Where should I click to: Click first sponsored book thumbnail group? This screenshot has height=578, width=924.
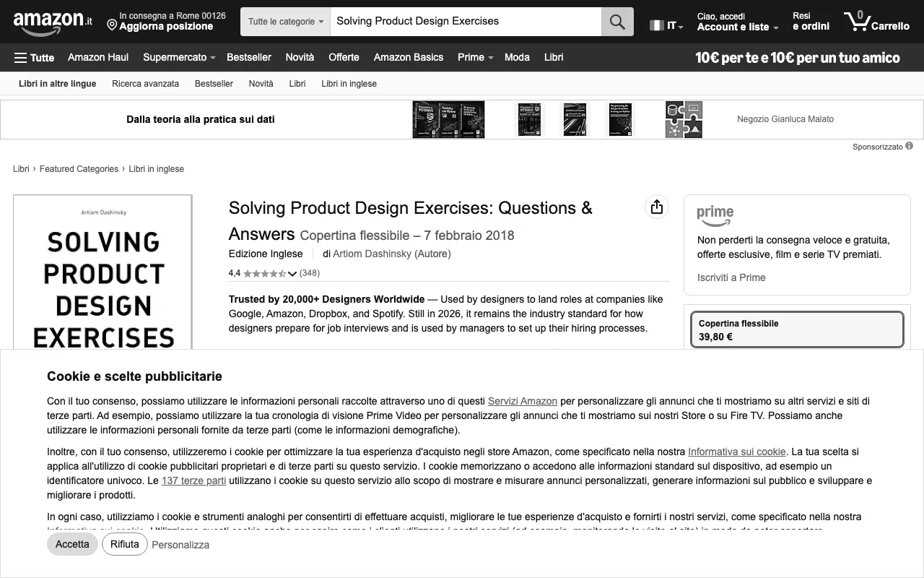[x=448, y=119]
